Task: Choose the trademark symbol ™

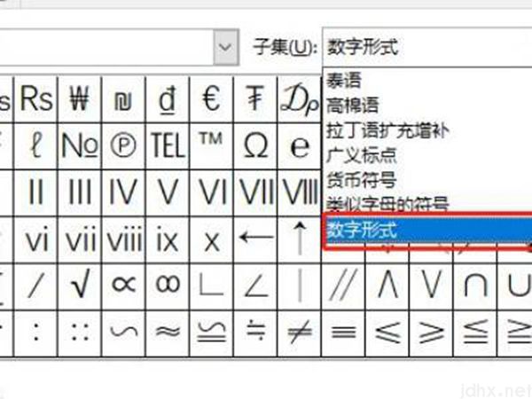Action: [211, 146]
